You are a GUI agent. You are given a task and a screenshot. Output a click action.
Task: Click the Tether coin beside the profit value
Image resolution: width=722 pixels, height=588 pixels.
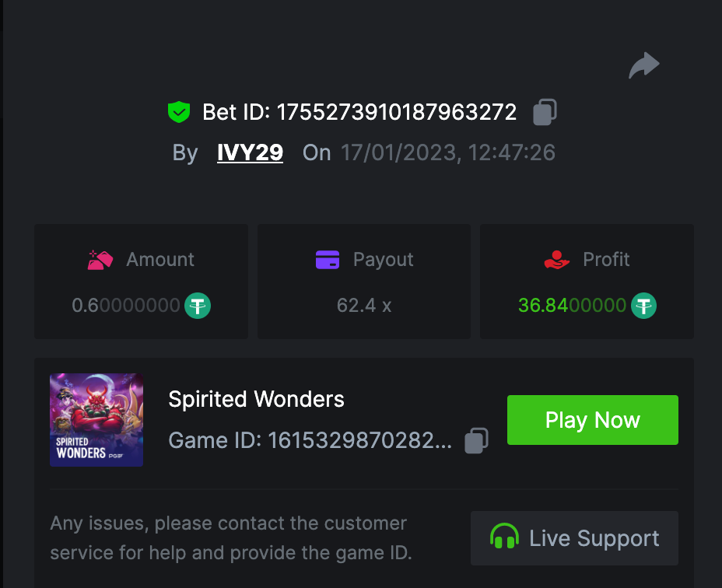pyautogui.click(x=643, y=306)
